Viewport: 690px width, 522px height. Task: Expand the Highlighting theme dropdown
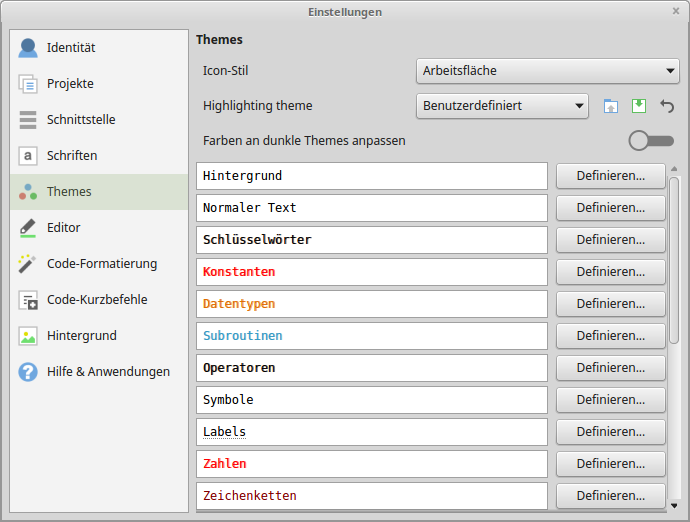click(x=501, y=106)
